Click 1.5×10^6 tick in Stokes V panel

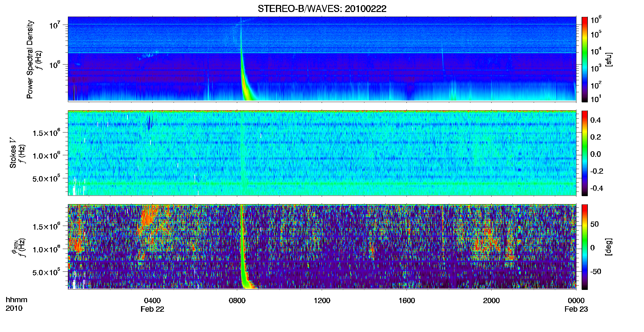pyautogui.click(x=47, y=133)
